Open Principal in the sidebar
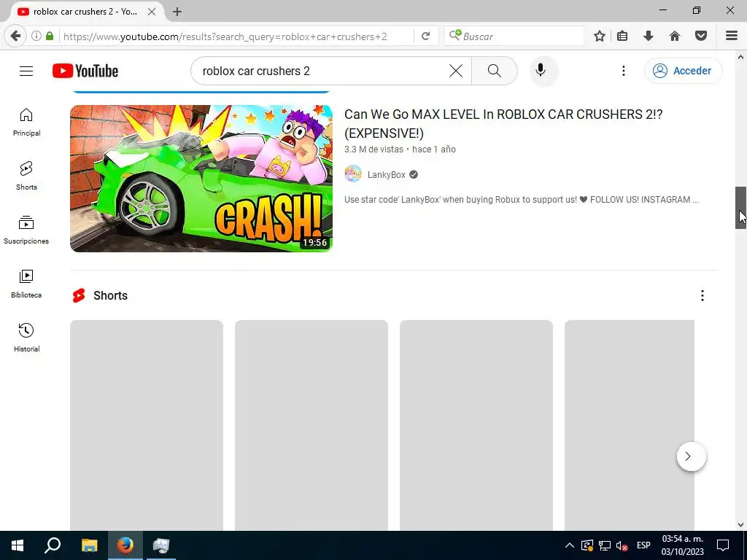 [x=27, y=122]
